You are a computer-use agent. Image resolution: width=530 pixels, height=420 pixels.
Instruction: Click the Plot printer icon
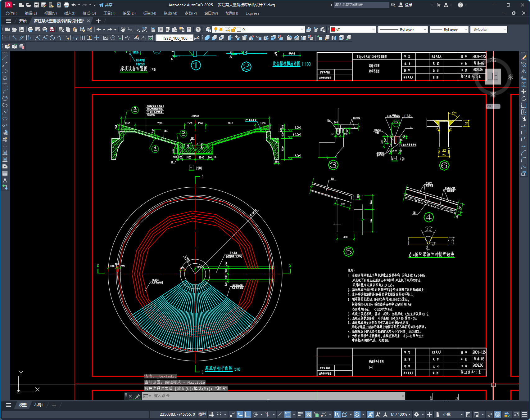[30, 29]
